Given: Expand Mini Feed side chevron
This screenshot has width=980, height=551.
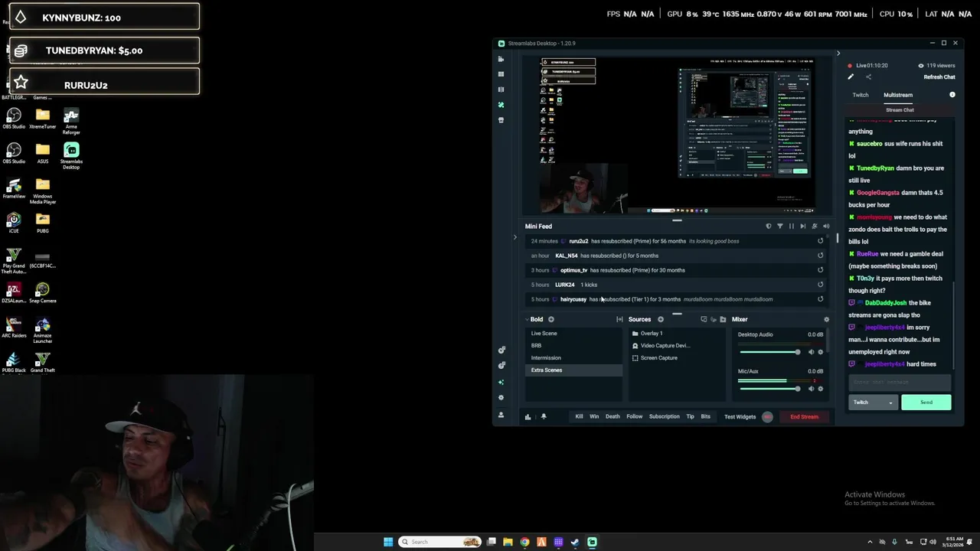Looking at the screenshot, I should click(x=514, y=237).
